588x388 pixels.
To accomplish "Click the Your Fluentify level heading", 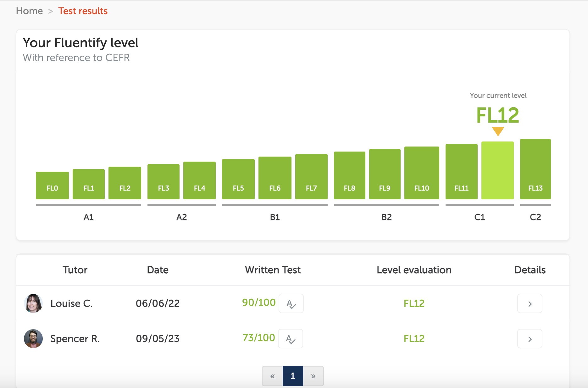I will coord(80,43).
